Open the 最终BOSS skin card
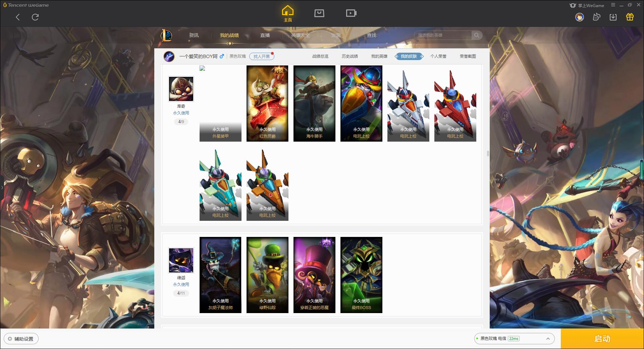The image size is (644, 349). coord(361,275)
